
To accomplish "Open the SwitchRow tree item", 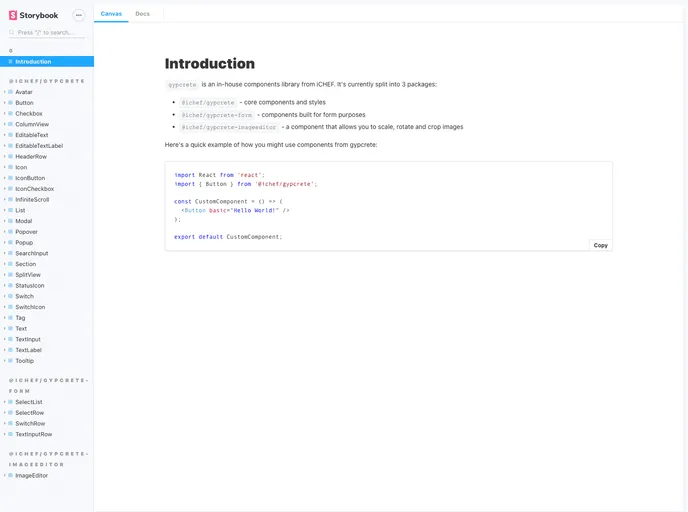I will (47, 423).
